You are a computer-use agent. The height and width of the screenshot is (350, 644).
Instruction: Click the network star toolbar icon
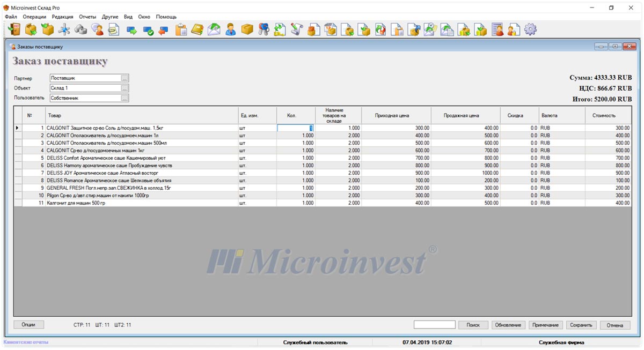pyautogui.click(x=64, y=29)
